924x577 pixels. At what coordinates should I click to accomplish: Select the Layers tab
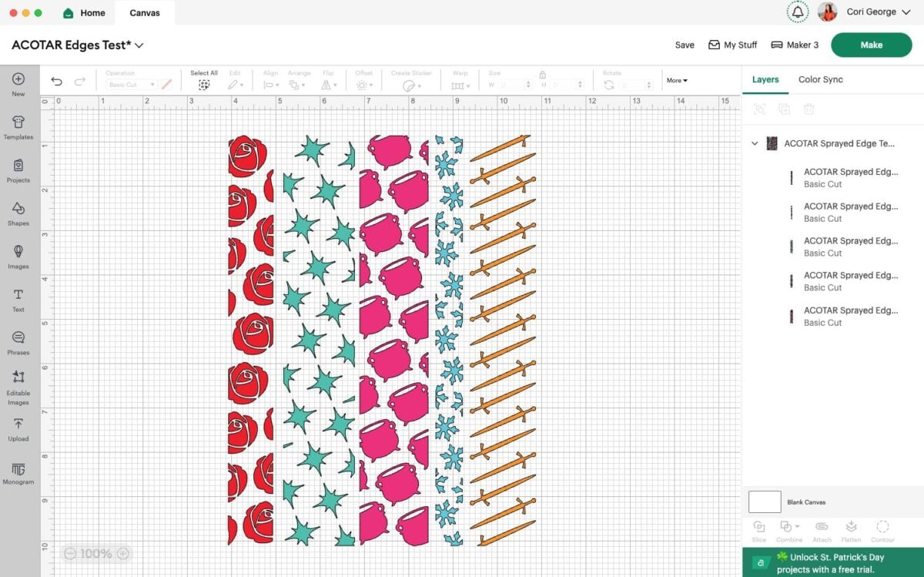(x=765, y=79)
